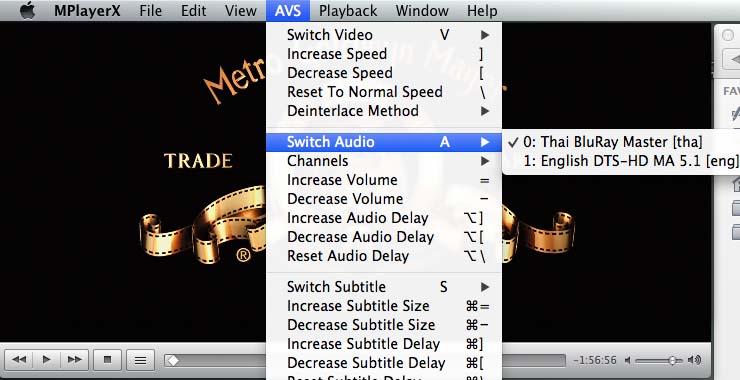Select the checked Thai BluRay Master track
Screen dimensions: 740x380
click(x=621, y=142)
